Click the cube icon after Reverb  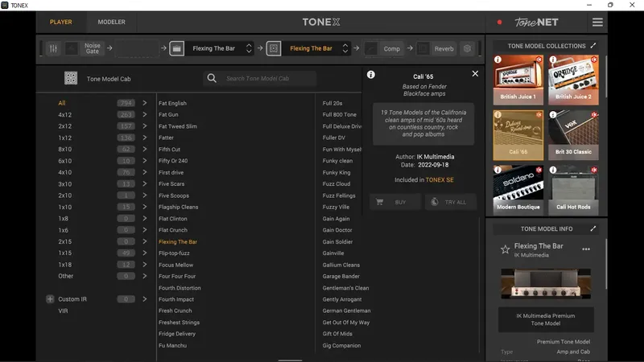click(467, 48)
